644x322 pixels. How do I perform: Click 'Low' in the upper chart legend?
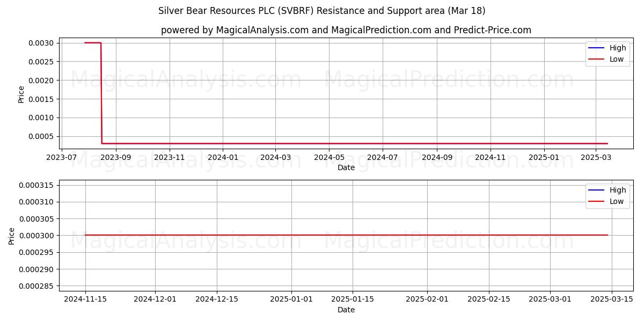pos(617,59)
